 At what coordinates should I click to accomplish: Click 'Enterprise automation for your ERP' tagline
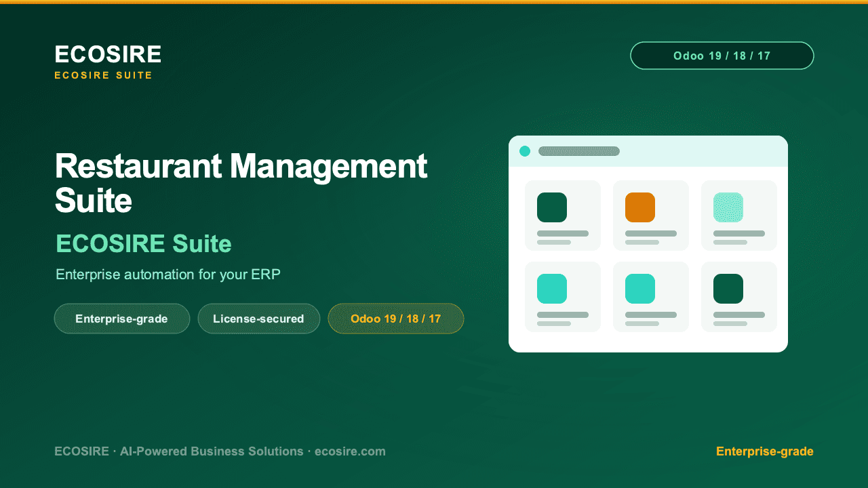click(168, 274)
